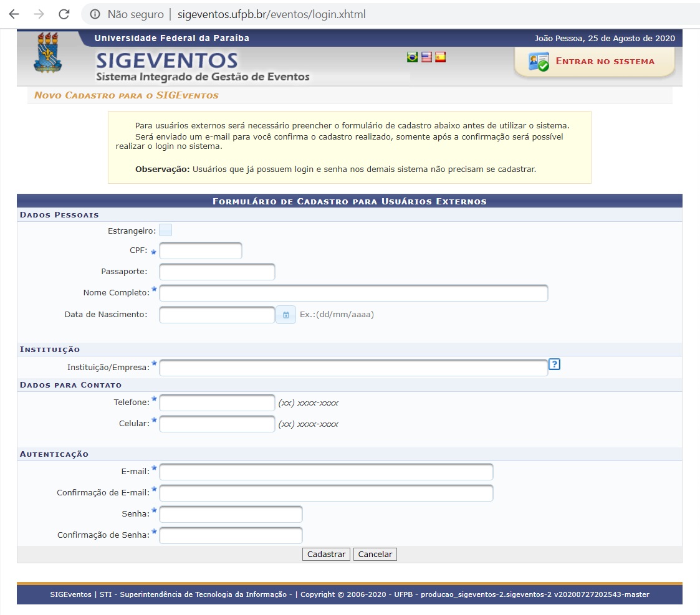This screenshot has width=700, height=615.
Task: Click the UFPB university crest logo
Action: (47, 54)
